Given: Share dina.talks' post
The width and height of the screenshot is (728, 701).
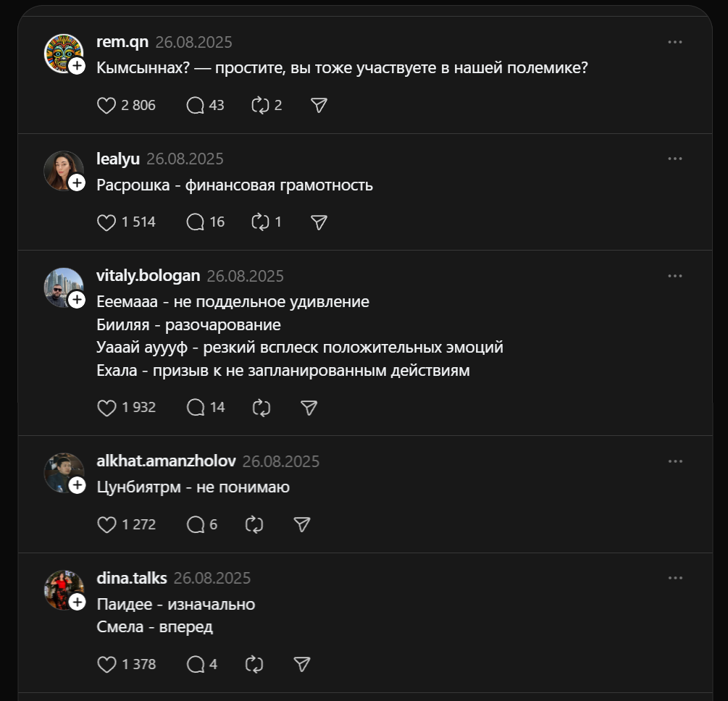Looking at the screenshot, I should click(x=302, y=664).
